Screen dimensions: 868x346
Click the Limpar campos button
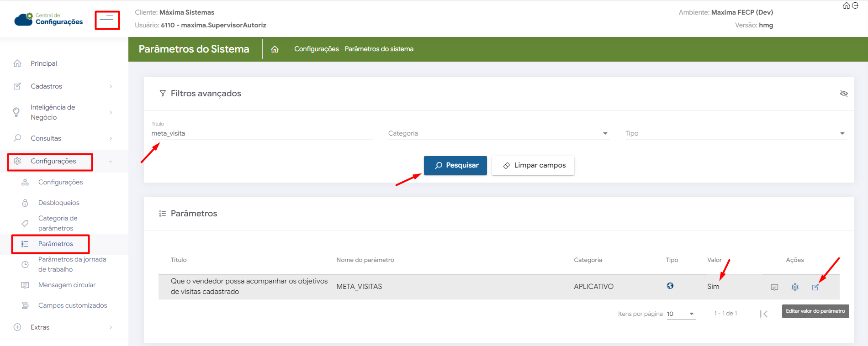[533, 165]
